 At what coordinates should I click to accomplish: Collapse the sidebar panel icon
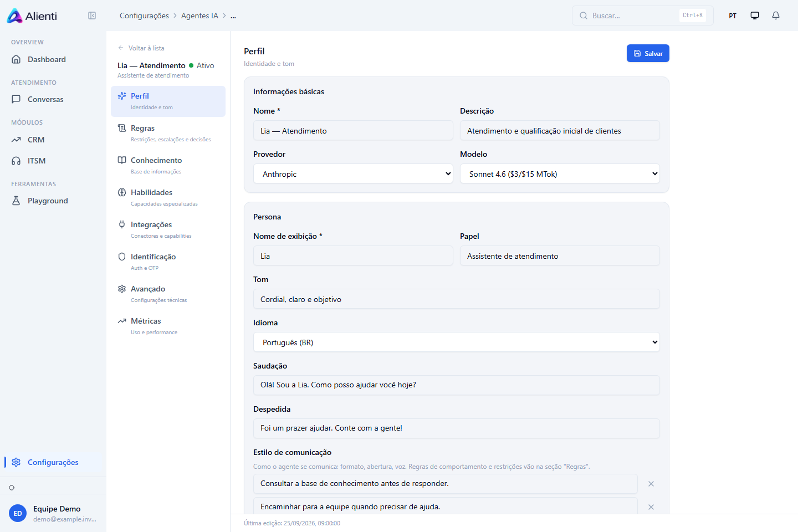(x=92, y=16)
